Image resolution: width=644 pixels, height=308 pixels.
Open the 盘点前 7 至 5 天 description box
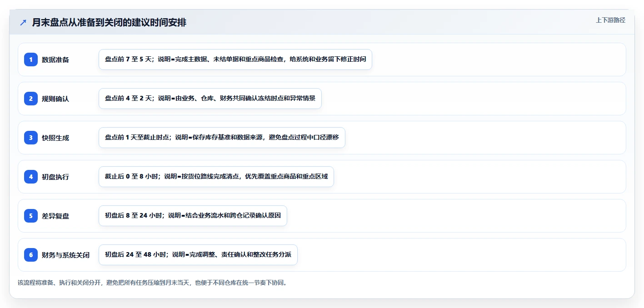(235, 60)
